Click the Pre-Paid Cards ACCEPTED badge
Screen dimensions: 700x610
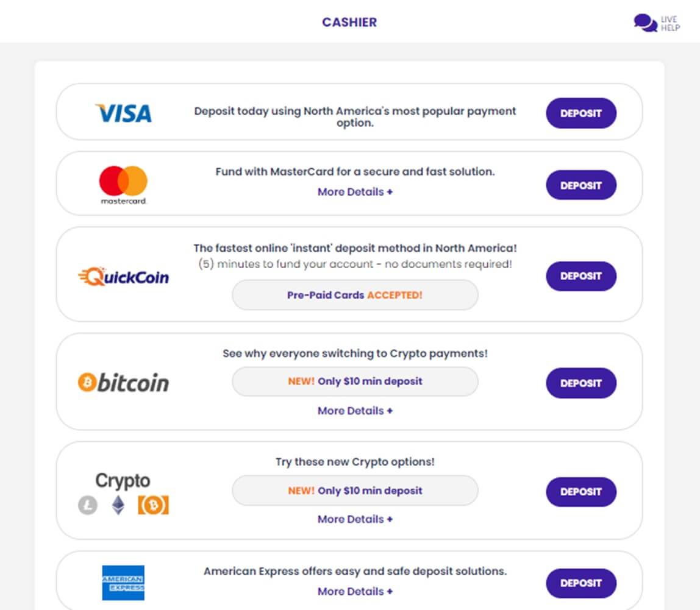pyautogui.click(x=355, y=295)
